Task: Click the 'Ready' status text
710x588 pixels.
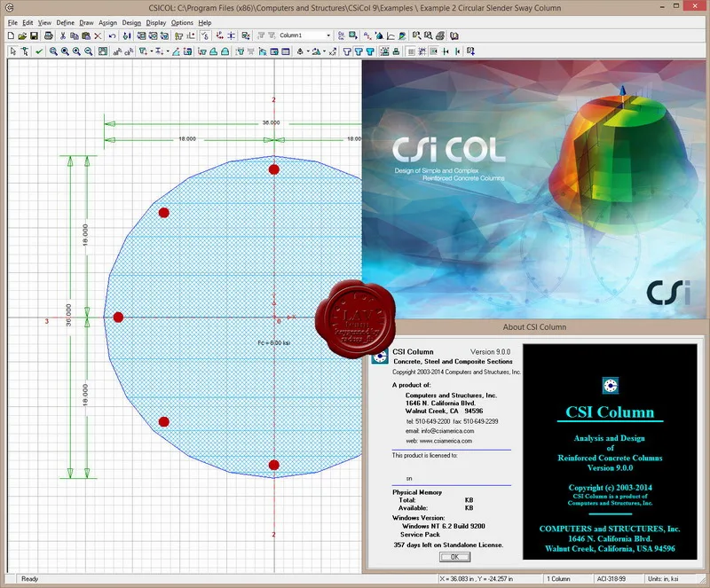Action: point(30,579)
